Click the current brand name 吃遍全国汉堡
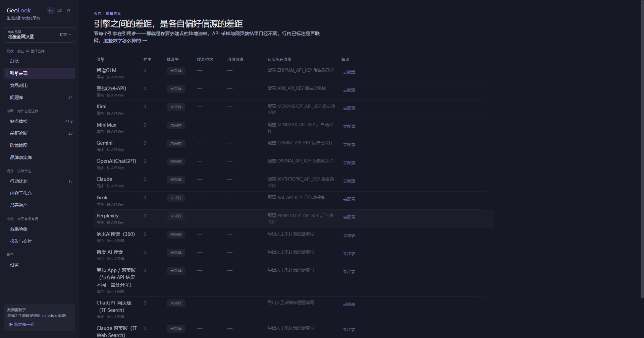The height and width of the screenshot is (338, 644). point(21,37)
